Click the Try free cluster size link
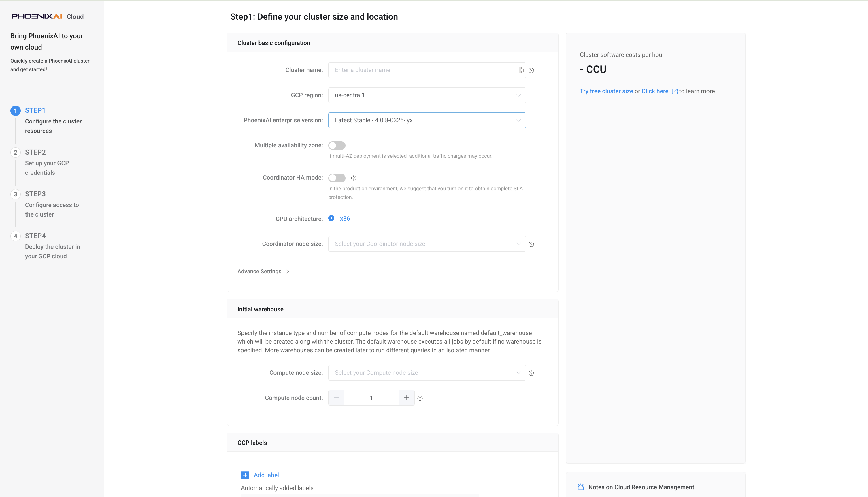The width and height of the screenshot is (868, 497). 606,91
